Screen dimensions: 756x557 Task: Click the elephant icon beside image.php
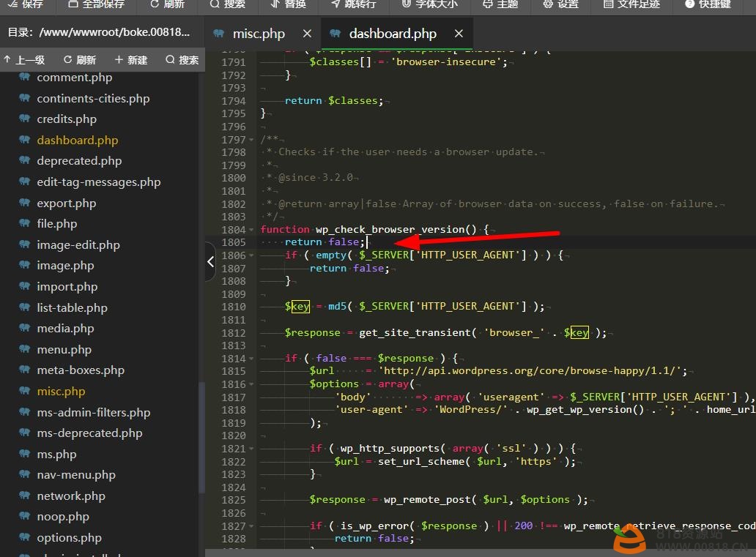(25, 266)
